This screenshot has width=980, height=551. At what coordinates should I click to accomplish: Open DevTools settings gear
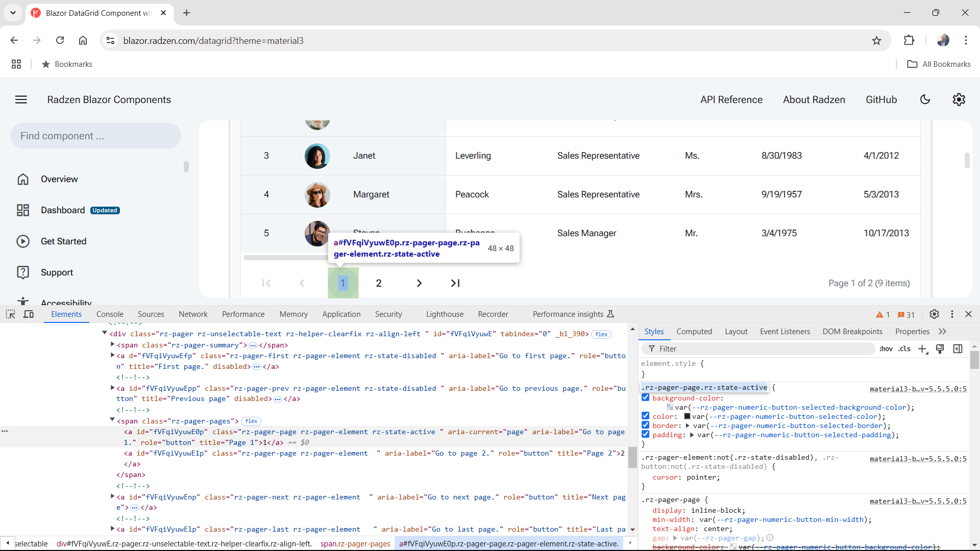[935, 314]
